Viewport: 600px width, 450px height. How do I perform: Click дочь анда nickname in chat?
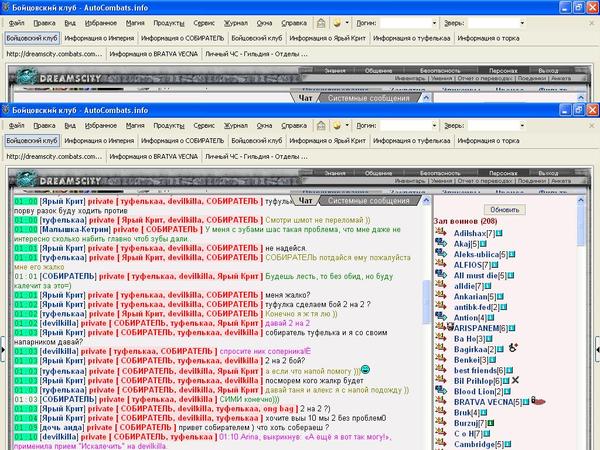click(62, 427)
